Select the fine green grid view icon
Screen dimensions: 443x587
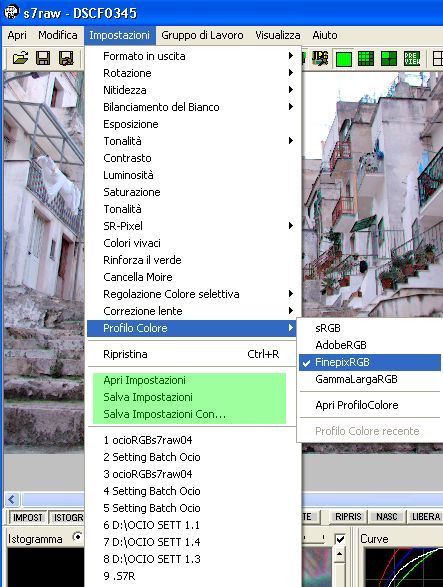click(366, 59)
